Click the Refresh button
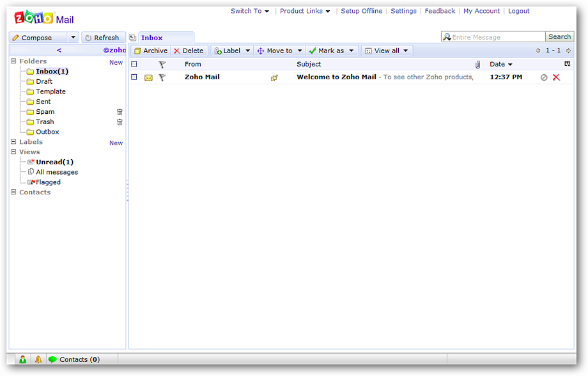Viewport: 588px width, 376px height. (x=103, y=38)
